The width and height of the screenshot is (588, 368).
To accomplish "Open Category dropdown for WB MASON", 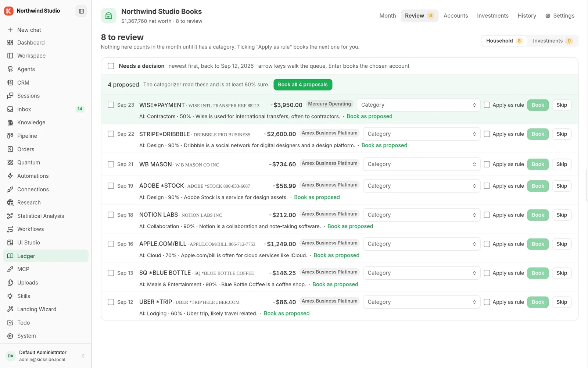I will 422,164.
